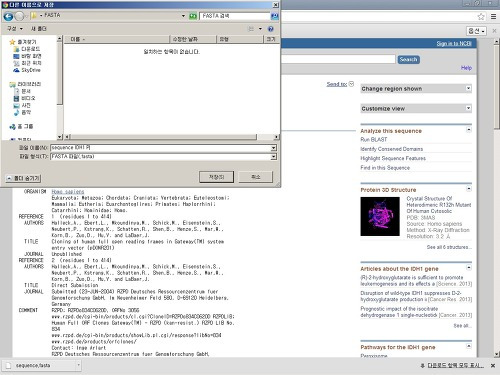The width and height of the screenshot is (500, 375).
Task: Collapse the Protein 3D Structure section
Action: [x=469, y=189]
